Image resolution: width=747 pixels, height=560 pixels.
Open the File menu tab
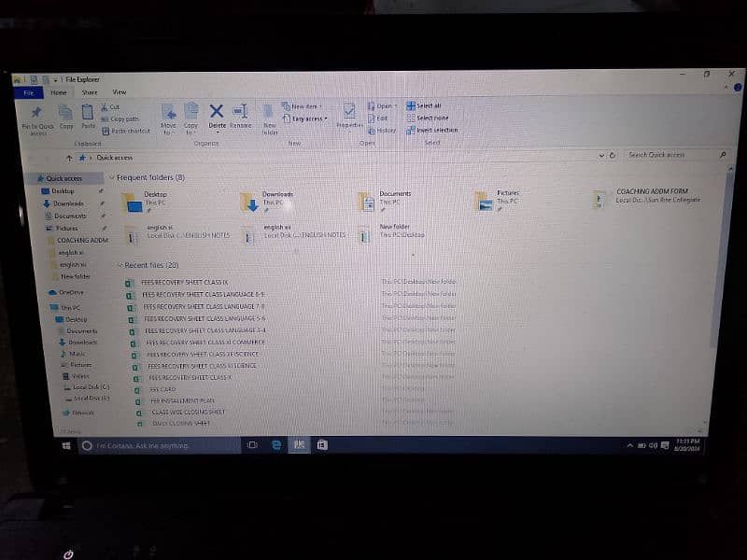coord(28,92)
